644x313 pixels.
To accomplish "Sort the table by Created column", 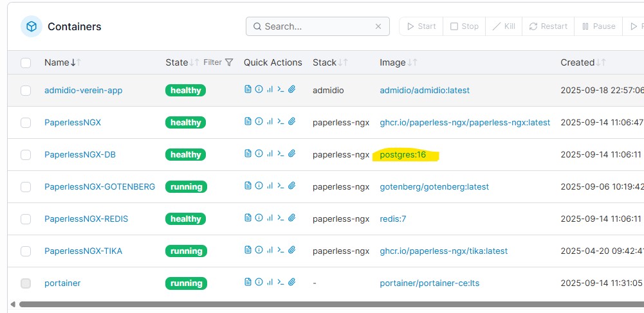I will (577, 62).
